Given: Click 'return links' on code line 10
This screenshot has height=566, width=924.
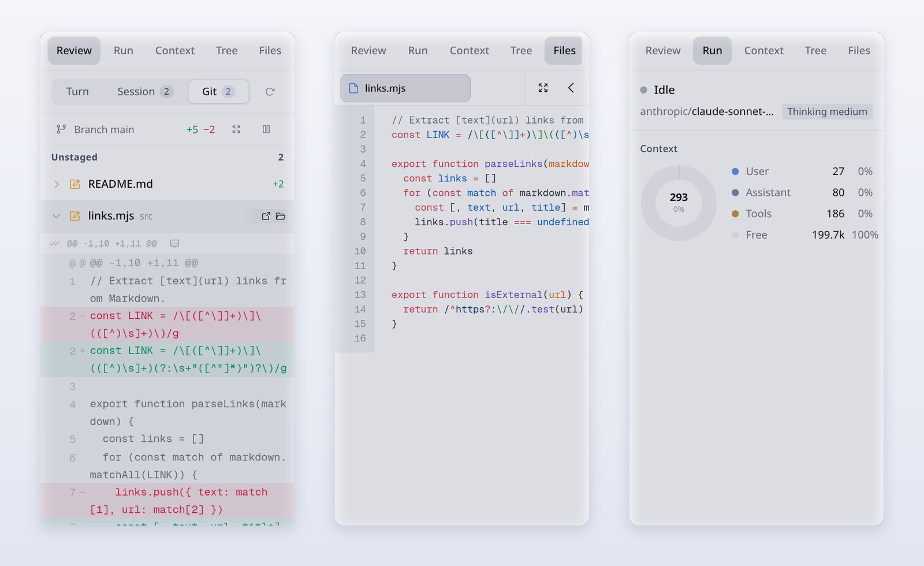Looking at the screenshot, I should [x=438, y=251].
